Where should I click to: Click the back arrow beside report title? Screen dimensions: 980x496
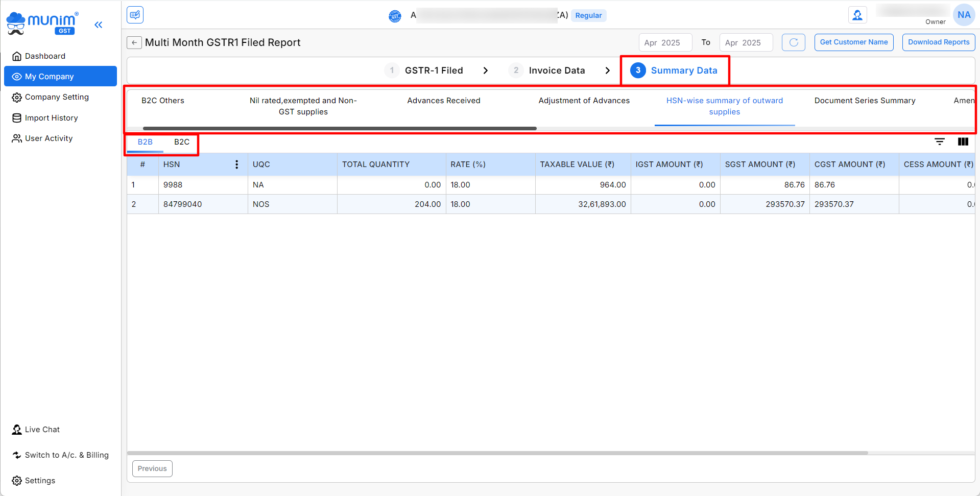tap(134, 43)
